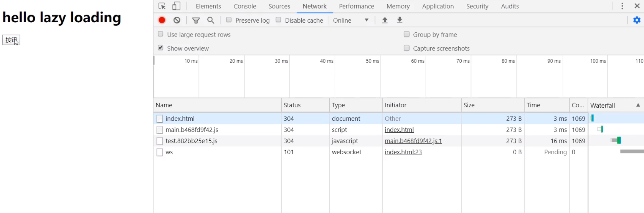Click the index.html file icon
This screenshot has height=213, width=644.
tap(160, 119)
